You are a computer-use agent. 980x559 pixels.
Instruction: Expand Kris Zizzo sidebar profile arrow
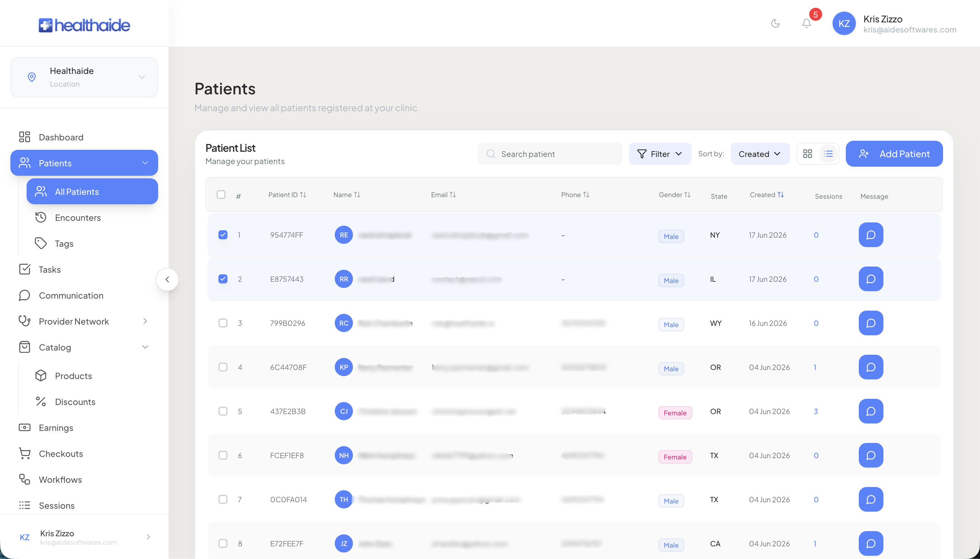tap(148, 537)
